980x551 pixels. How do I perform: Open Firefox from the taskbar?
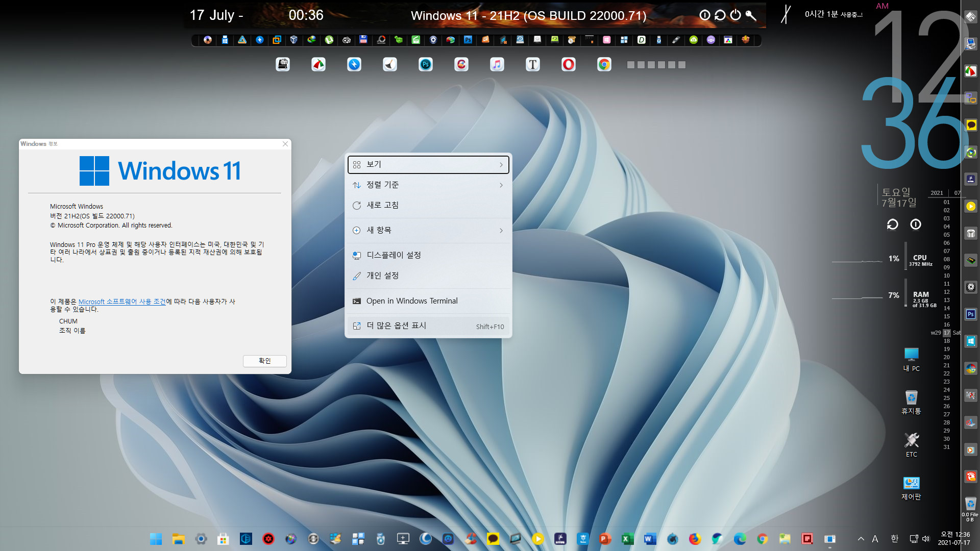click(695, 539)
